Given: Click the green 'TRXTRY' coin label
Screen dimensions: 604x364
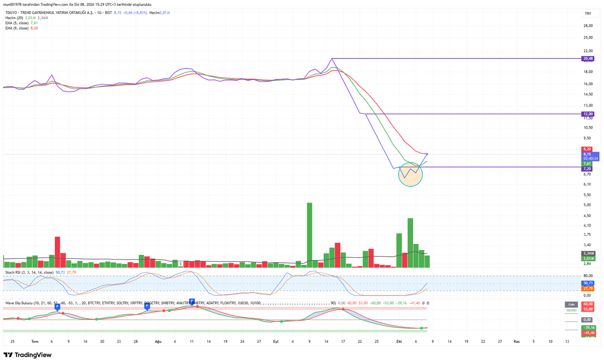Looking at the screenshot, I should [x=572, y=311].
